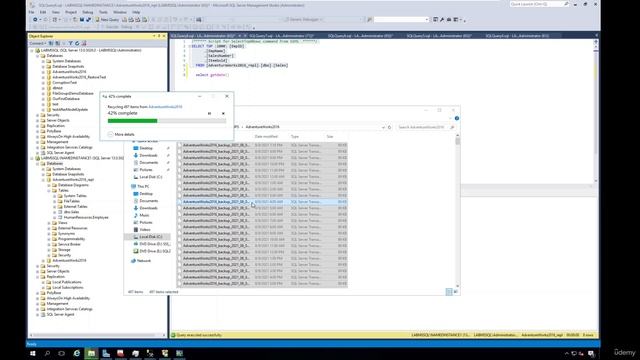Open Videos folder in File Explorer sidebar
640x360 pixels.
click(x=145, y=229)
